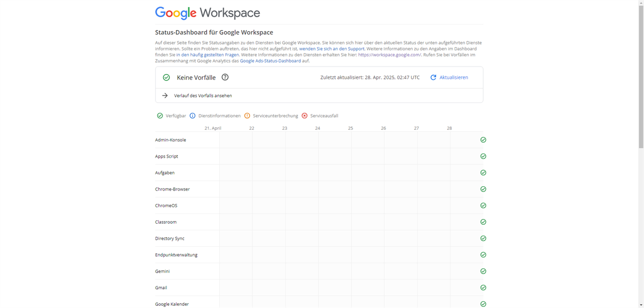Click the 25 date column header

point(350,128)
